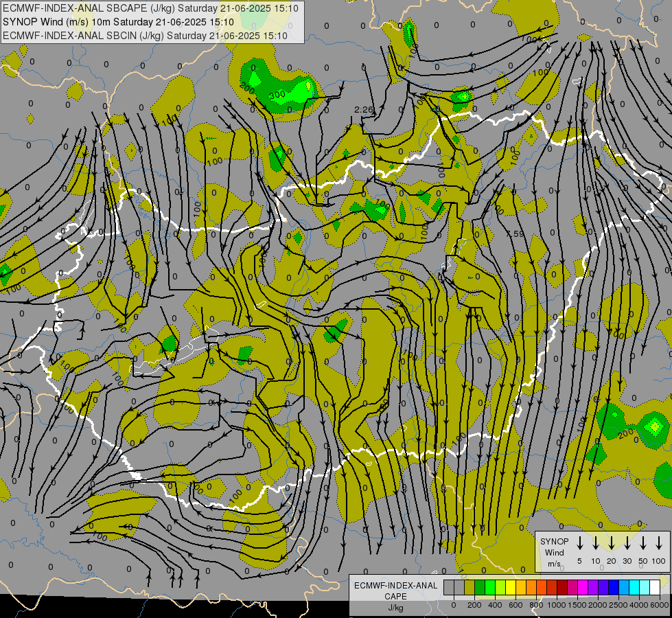Pick the white swatch in the CAPE legend
This screenshot has width=672, height=618.
656,587
